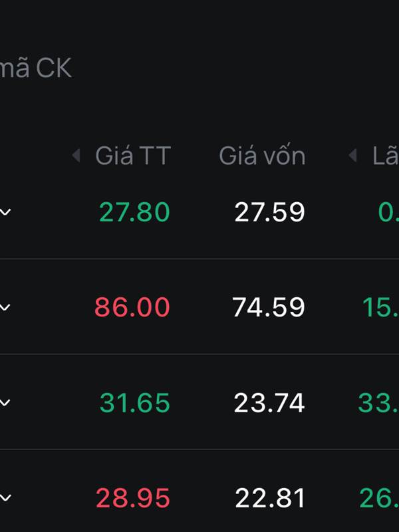
Task: Expand the row with price 31.65
Action: [x=5, y=403]
